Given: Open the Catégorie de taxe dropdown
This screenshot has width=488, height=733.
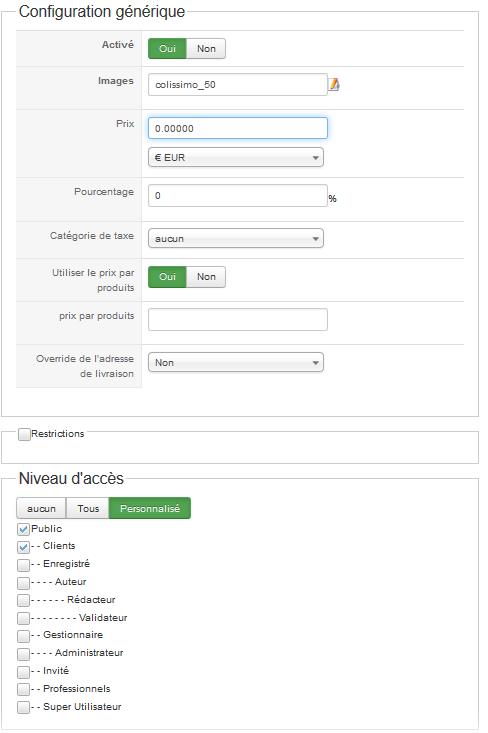Looking at the screenshot, I should coord(236,238).
